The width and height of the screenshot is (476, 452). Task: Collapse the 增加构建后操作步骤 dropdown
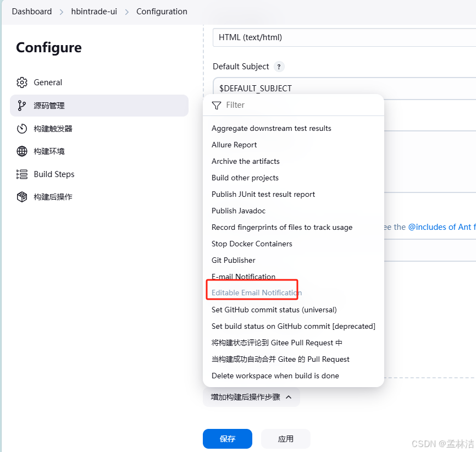click(x=251, y=397)
